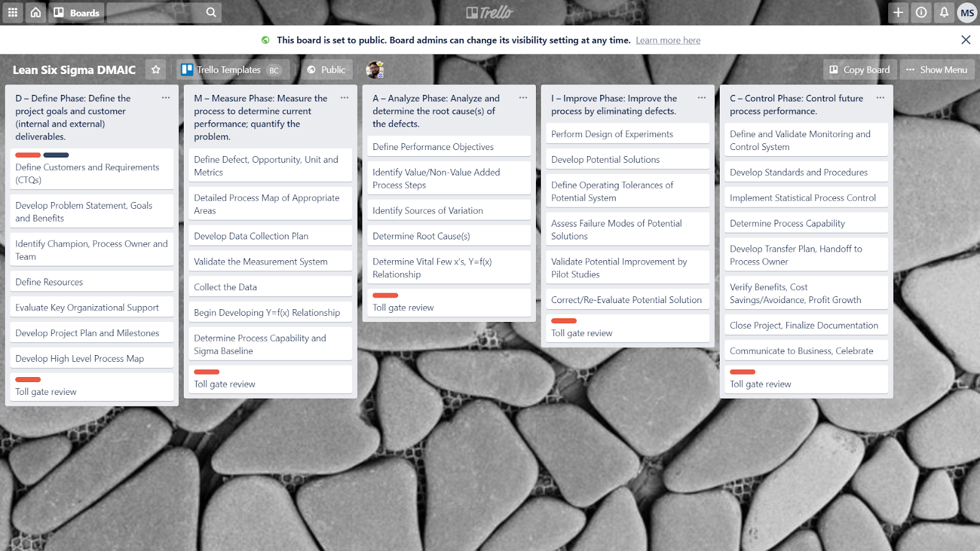View the board member avatar
This screenshot has width=980, height=551.
point(375,70)
